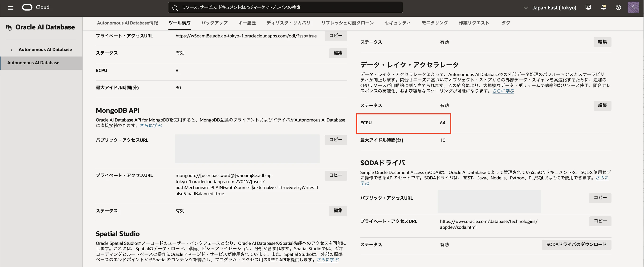644x267 pixels.
Task: Switch to the Autonomous AI Database情報 tab
Action: (x=127, y=23)
